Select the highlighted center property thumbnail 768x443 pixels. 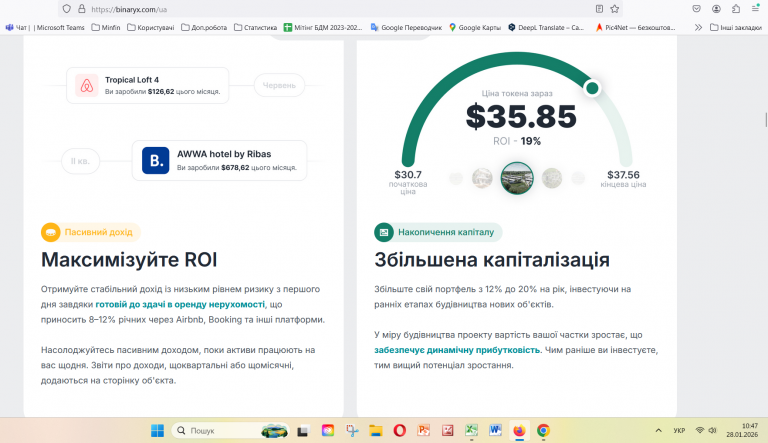click(517, 178)
